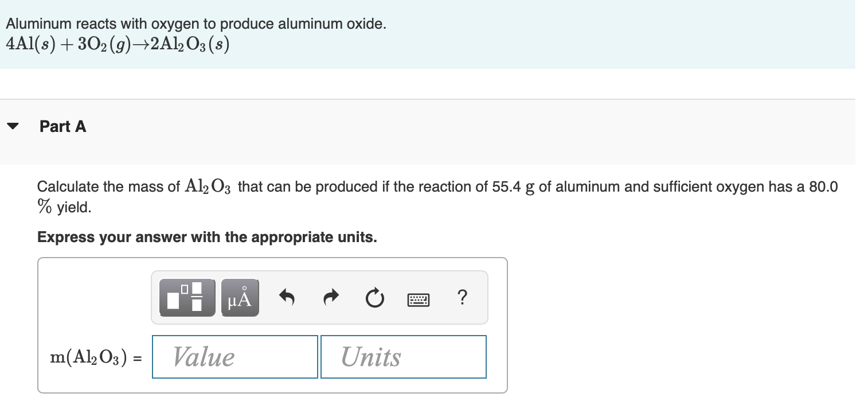The height and width of the screenshot is (397, 868).
Task: Click the question mark help link
Action: (x=462, y=297)
